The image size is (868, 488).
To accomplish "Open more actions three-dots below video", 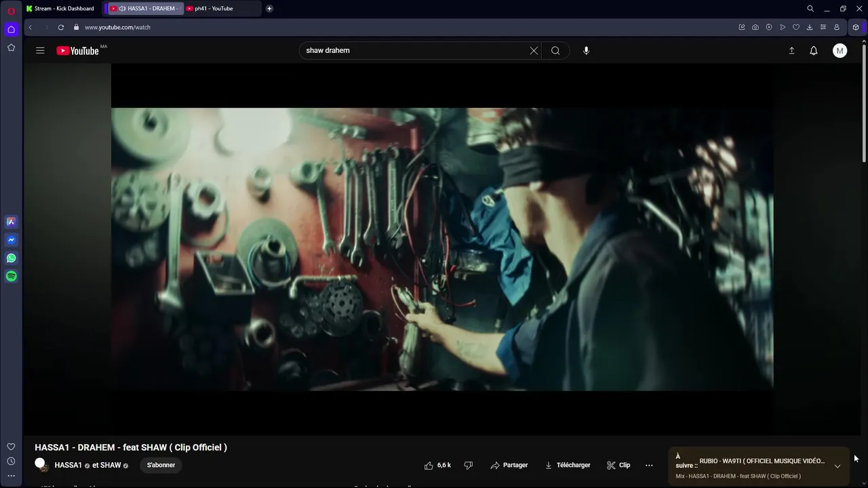I will pos(649,465).
